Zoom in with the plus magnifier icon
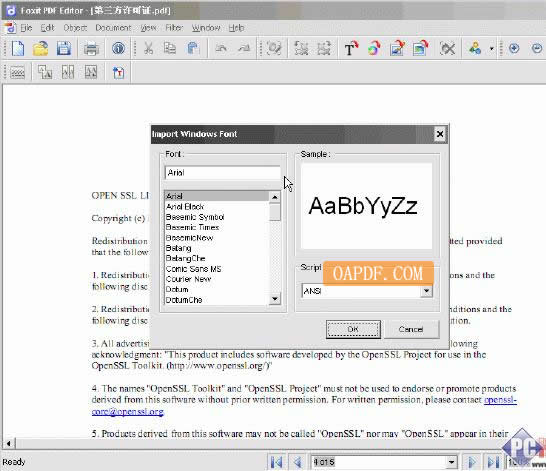Image resolution: width=546 pixels, height=471 pixels. [x=514, y=48]
